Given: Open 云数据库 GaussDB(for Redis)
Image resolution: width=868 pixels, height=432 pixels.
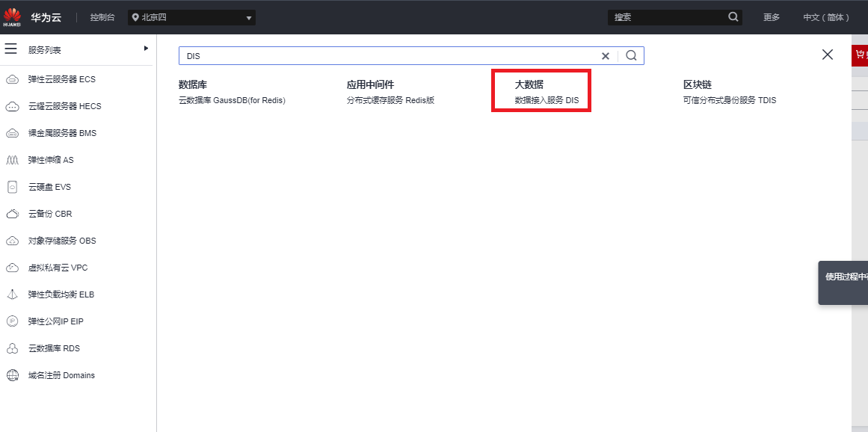Looking at the screenshot, I should click(x=232, y=101).
